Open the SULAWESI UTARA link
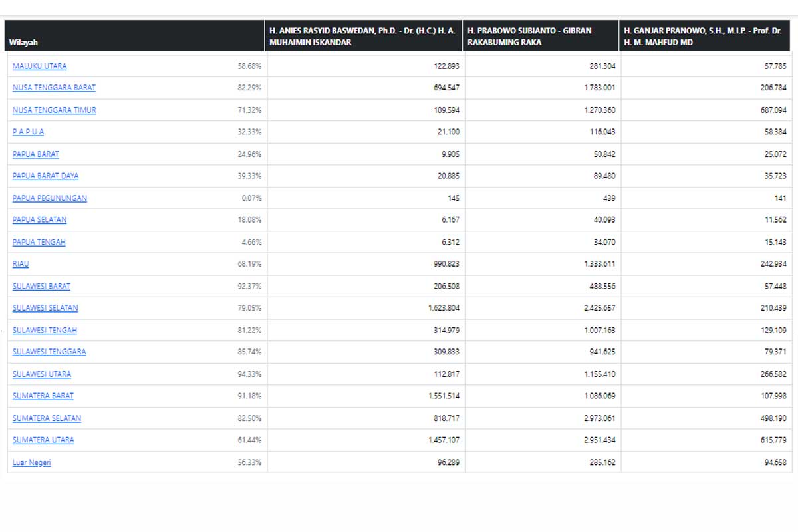This screenshot has height=532, width=798. [x=42, y=374]
